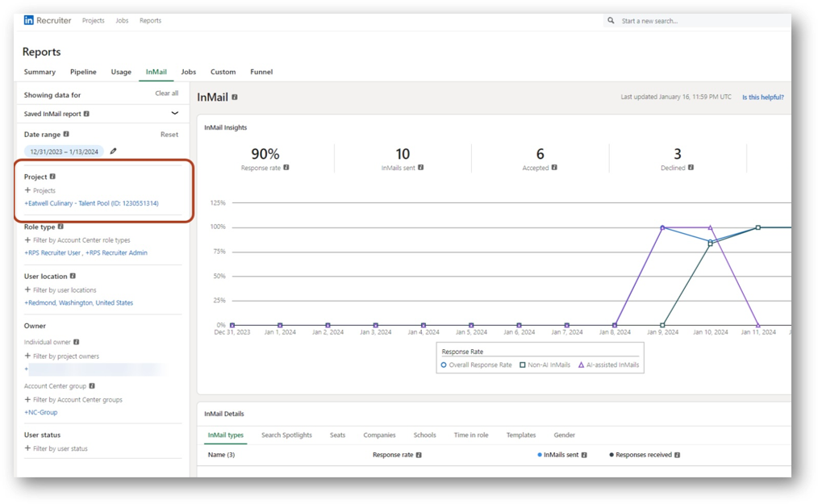Click the AI-assisted point on Jan 10, 2024

710,227
